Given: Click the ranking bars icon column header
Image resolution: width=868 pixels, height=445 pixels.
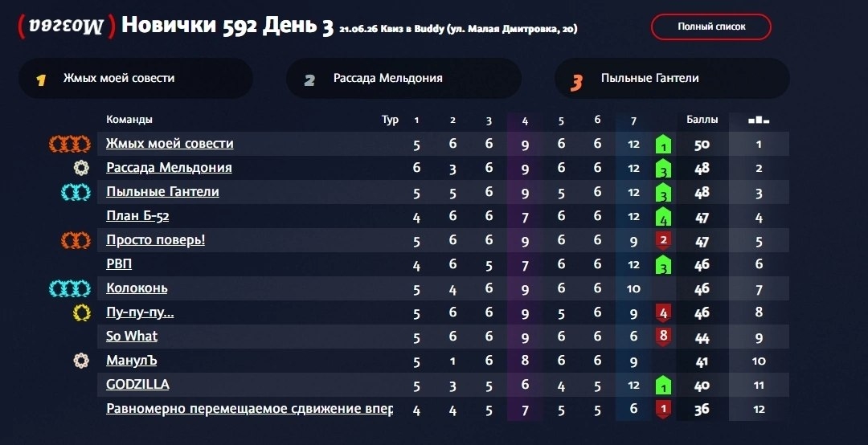Looking at the screenshot, I should (759, 120).
